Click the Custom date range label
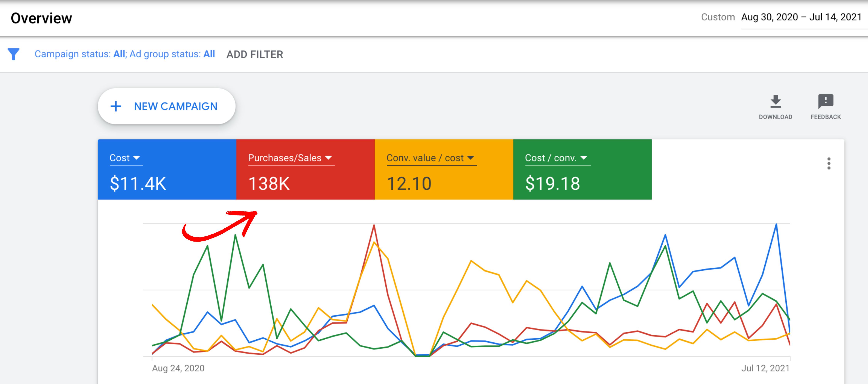 click(x=718, y=17)
